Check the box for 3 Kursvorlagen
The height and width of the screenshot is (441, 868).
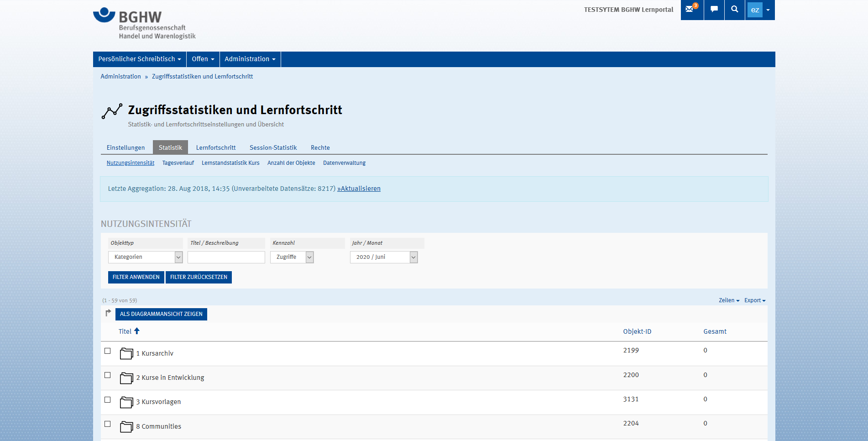(108, 399)
